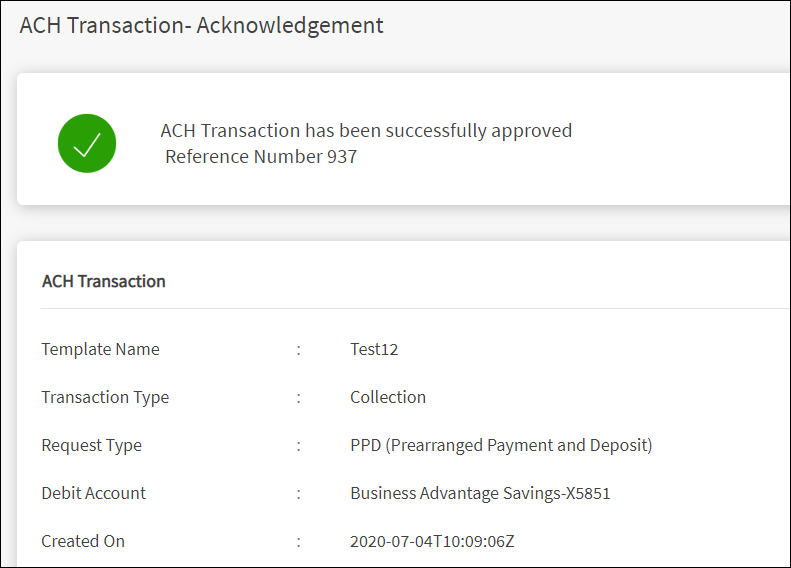Screen dimensions: 791x568
Task: Click the Request Type label
Action: 91,445
